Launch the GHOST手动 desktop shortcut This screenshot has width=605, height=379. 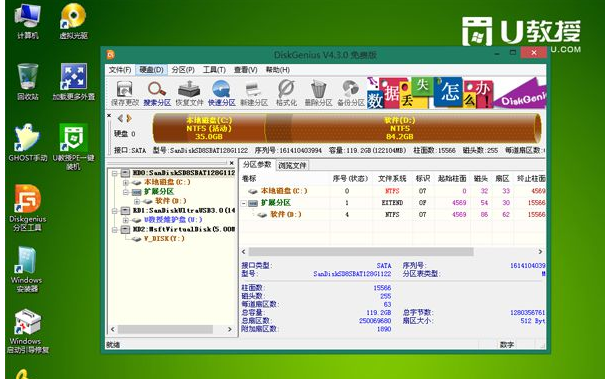click(x=27, y=143)
